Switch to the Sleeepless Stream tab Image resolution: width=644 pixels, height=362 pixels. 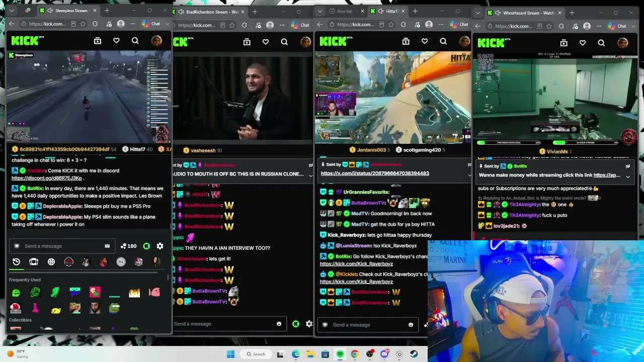(x=68, y=11)
